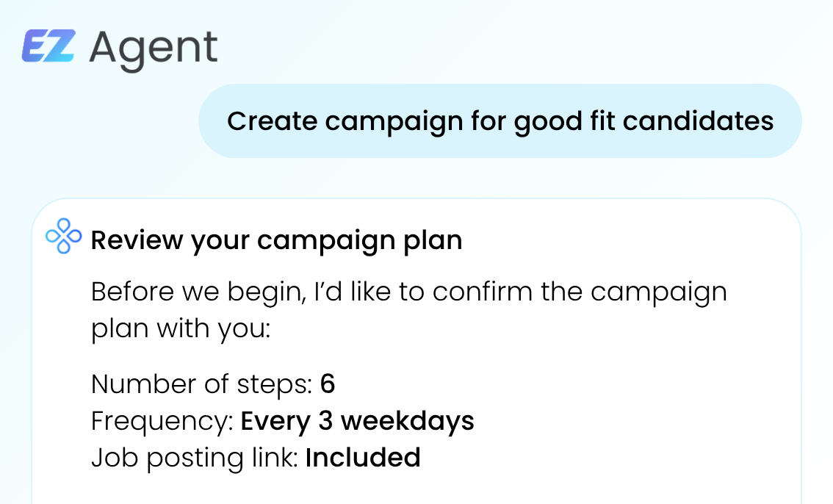Click the word 'Create' in chat bubble
The height and width of the screenshot is (504, 833).
(x=272, y=120)
